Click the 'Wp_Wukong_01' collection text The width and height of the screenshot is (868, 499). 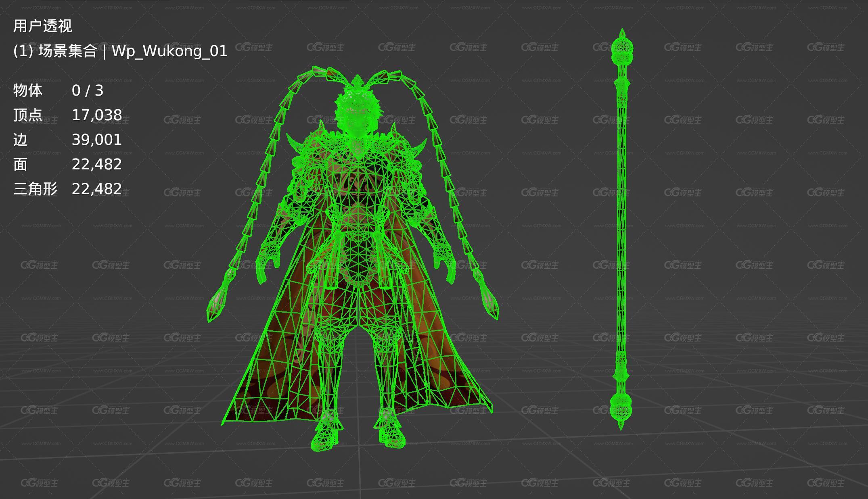click(169, 51)
